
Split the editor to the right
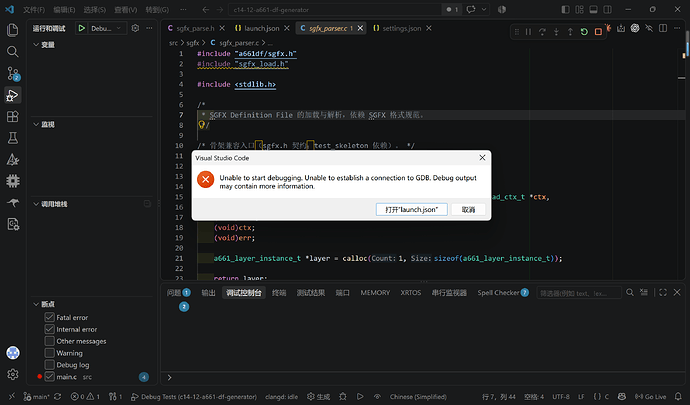click(x=663, y=28)
